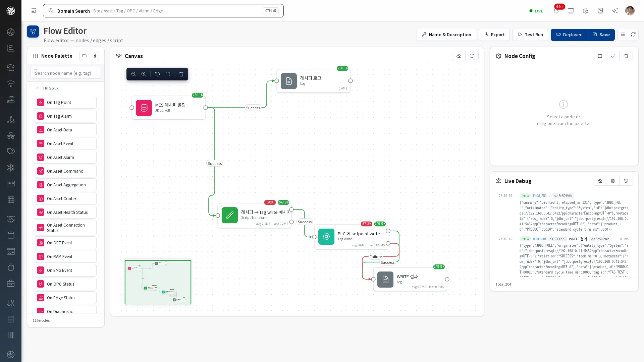The width and height of the screenshot is (644, 362).
Task: Zoom in the canvas
Action: pos(144,74)
